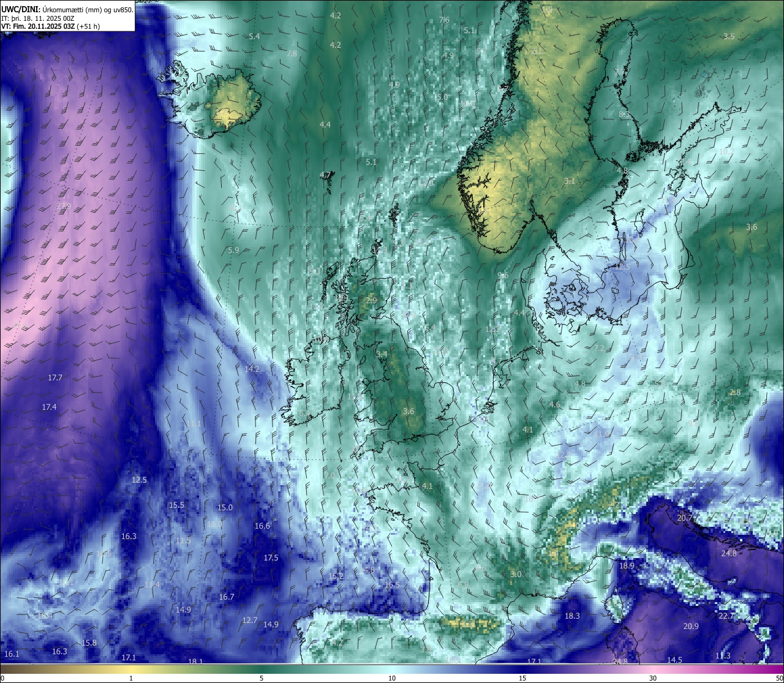Click the 14.5 map value
Image resolution: width=784 pixels, height=683 pixels.
(x=674, y=660)
